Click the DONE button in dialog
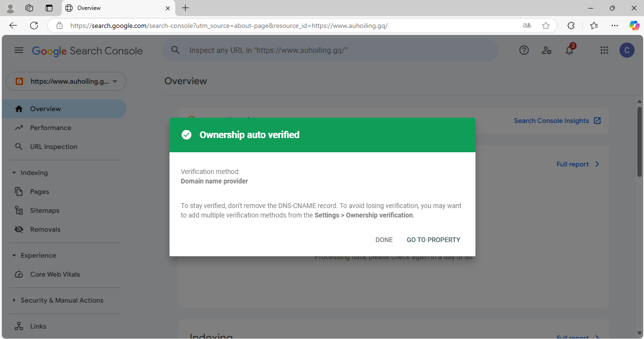 (384, 240)
